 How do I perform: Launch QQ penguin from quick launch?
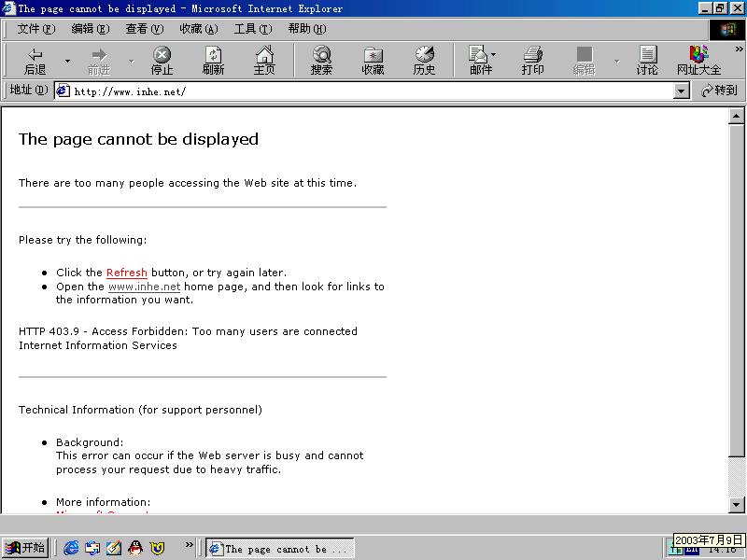coord(135,548)
